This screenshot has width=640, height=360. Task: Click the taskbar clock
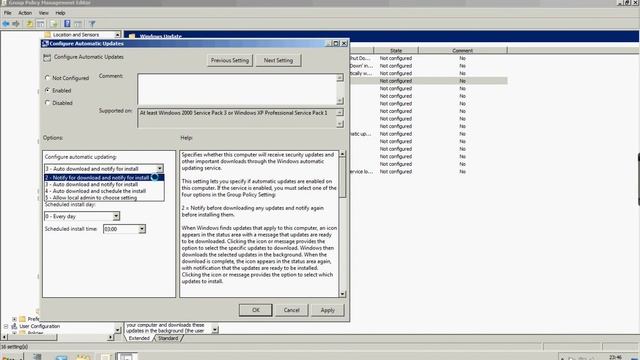[615, 357]
